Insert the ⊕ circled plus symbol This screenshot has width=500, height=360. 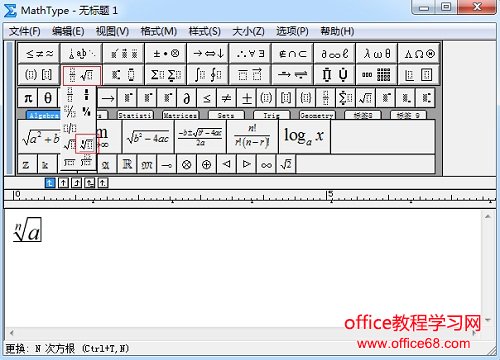click(x=207, y=164)
